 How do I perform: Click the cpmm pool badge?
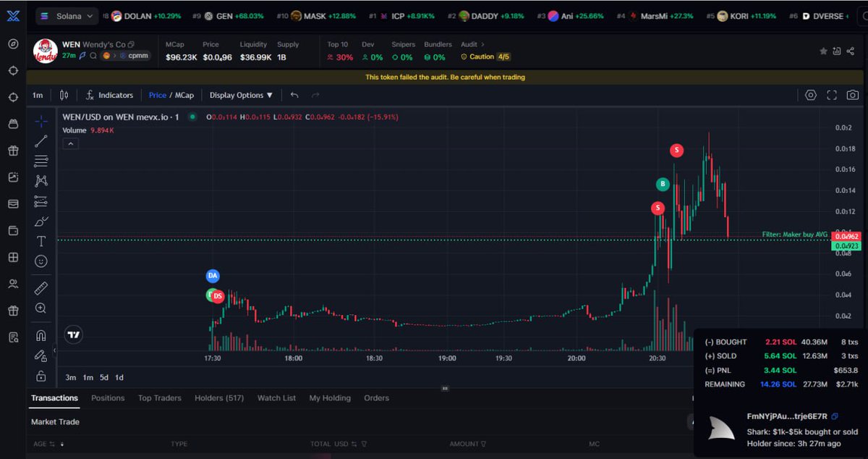click(x=134, y=56)
